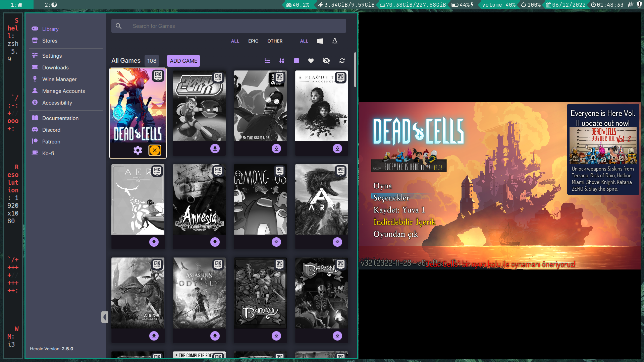Toggle installed-only games filter
Screen dimensions: 644x362
[297, 61]
